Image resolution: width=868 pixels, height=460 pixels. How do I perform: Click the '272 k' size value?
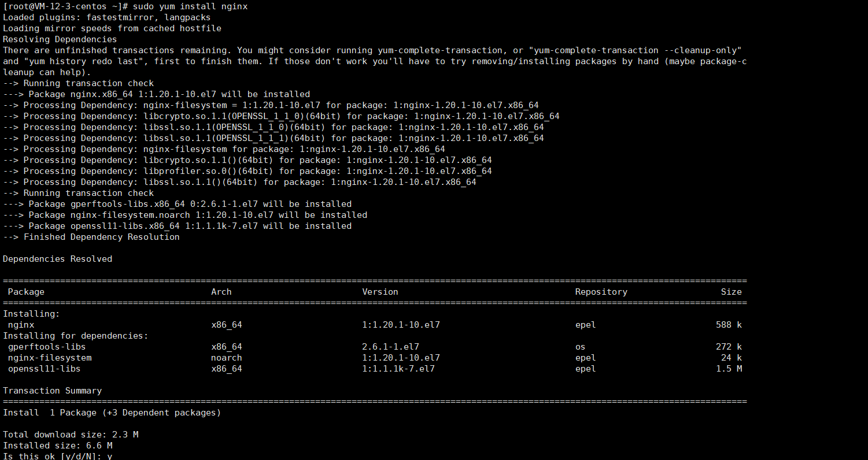coord(729,347)
